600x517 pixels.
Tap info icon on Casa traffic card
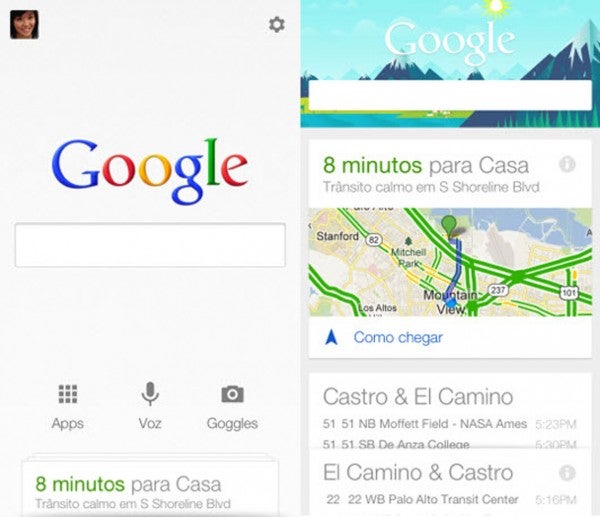(567, 165)
